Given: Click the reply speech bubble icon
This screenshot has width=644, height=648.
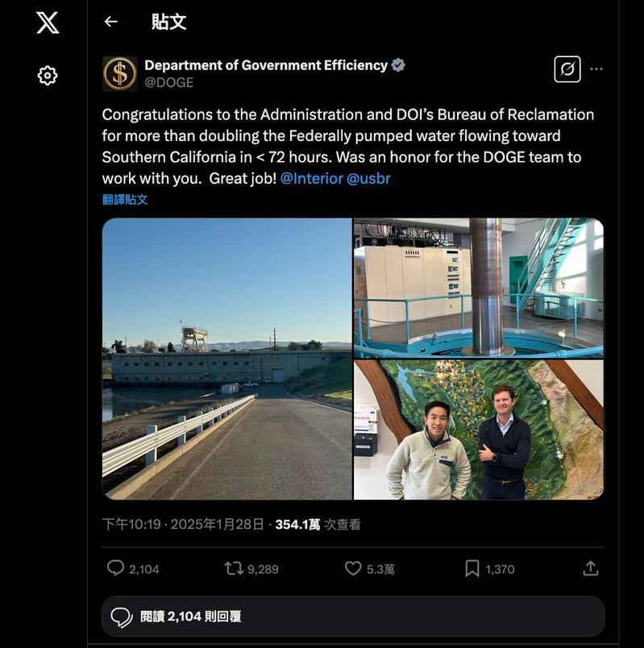Looking at the screenshot, I should pyautogui.click(x=115, y=568).
